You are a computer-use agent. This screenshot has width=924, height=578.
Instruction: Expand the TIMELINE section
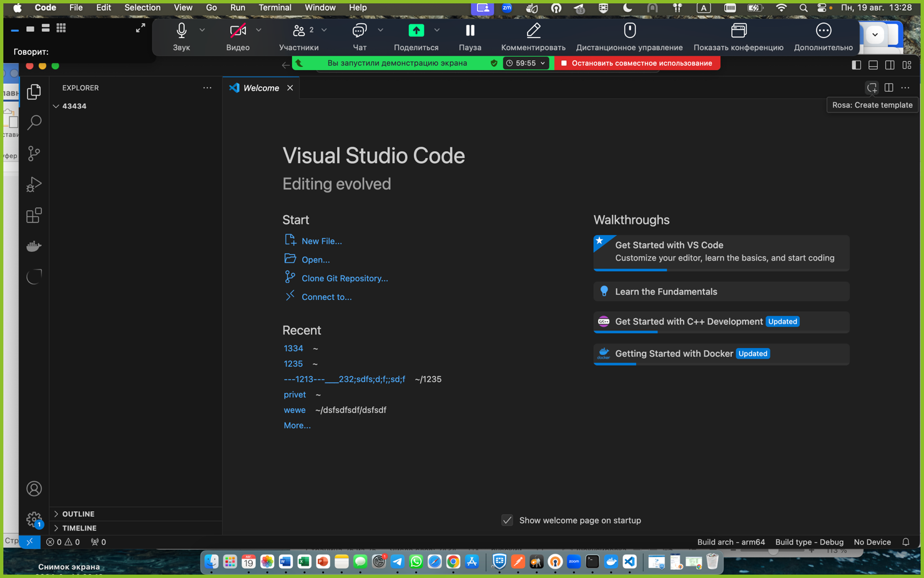pyautogui.click(x=79, y=528)
